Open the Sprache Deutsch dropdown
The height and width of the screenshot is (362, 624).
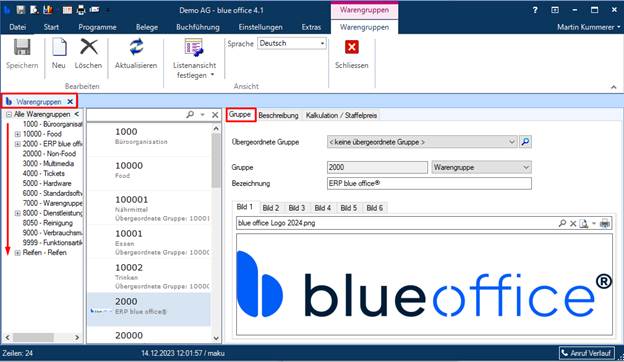322,43
